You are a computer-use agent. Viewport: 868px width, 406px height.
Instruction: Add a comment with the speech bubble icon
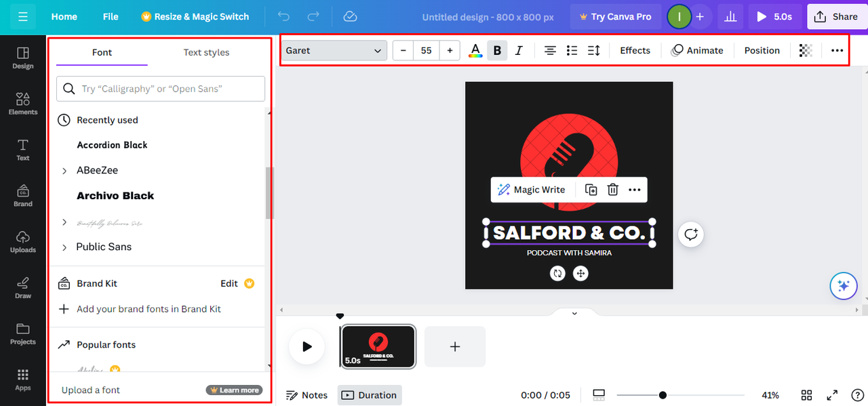coord(691,235)
